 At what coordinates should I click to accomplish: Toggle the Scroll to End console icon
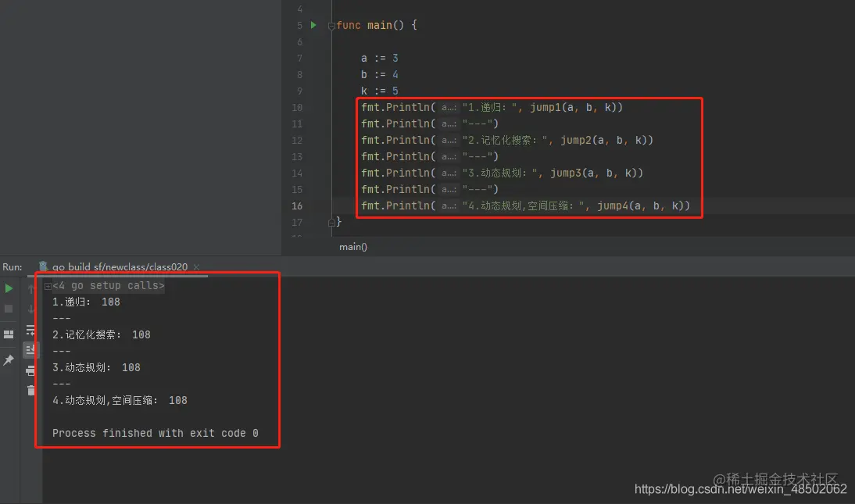(31, 349)
